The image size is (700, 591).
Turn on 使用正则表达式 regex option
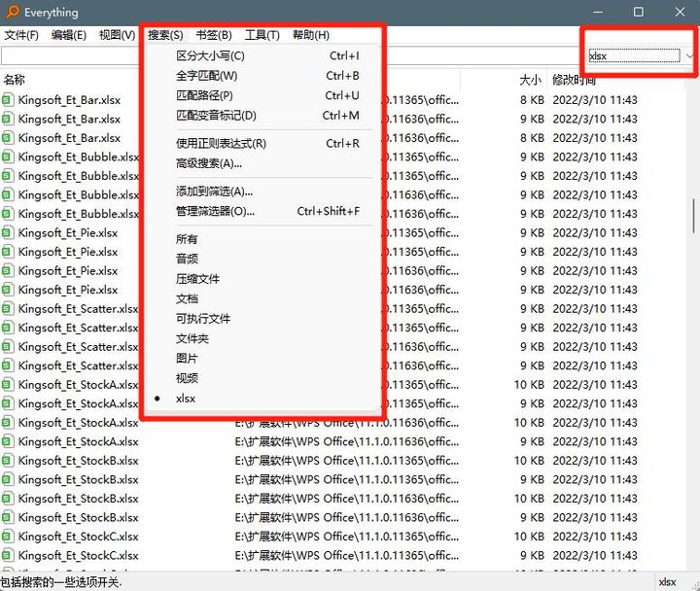[221, 143]
